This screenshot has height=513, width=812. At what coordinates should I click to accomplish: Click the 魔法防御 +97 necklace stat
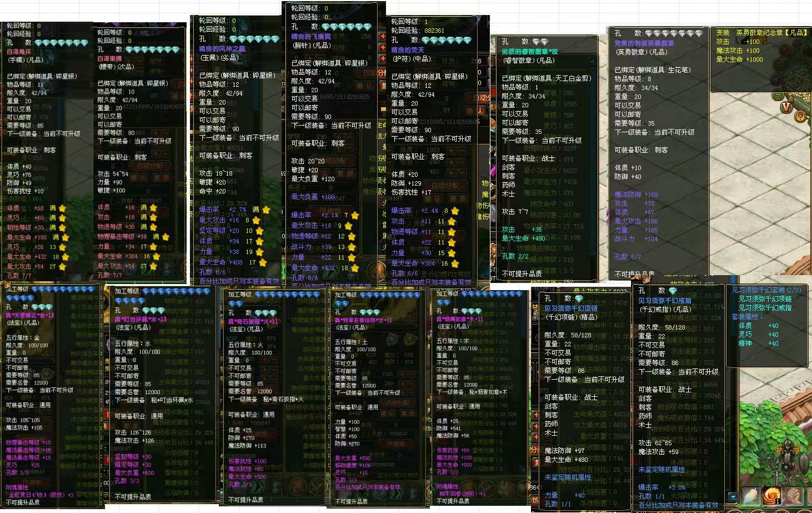pos(564,451)
